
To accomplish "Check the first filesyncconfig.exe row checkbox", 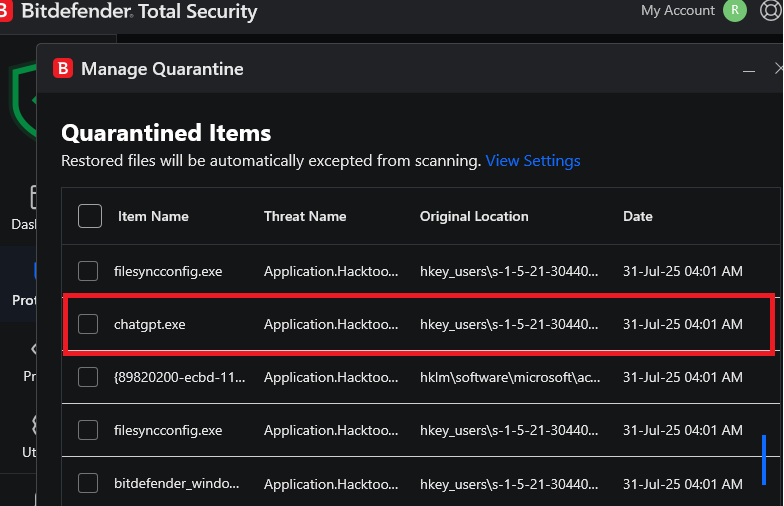I will 88,271.
